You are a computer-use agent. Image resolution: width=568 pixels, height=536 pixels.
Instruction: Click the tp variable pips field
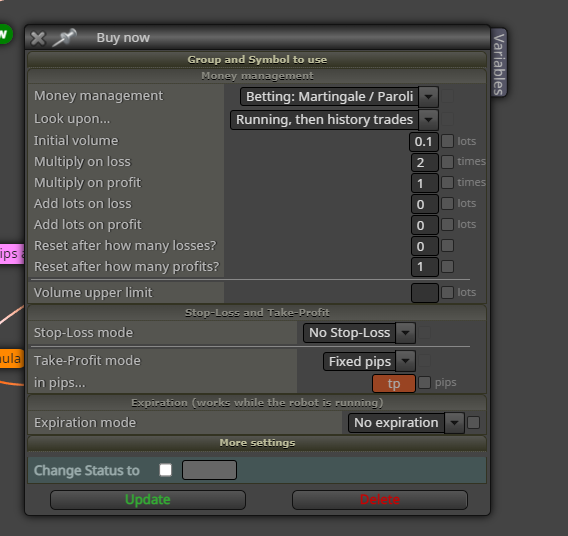point(394,384)
